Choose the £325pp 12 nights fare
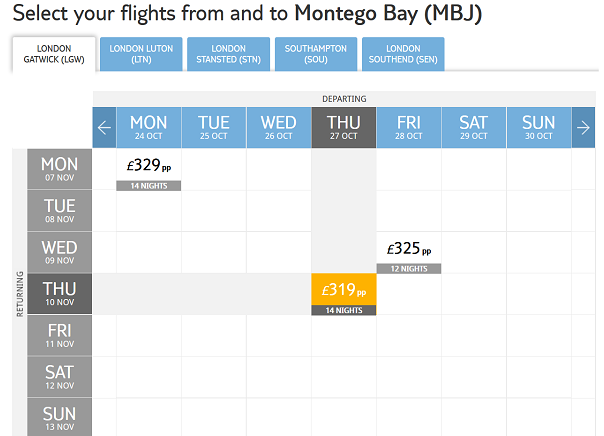Image resolution: width=604 pixels, height=436 pixels. click(x=409, y=253)
